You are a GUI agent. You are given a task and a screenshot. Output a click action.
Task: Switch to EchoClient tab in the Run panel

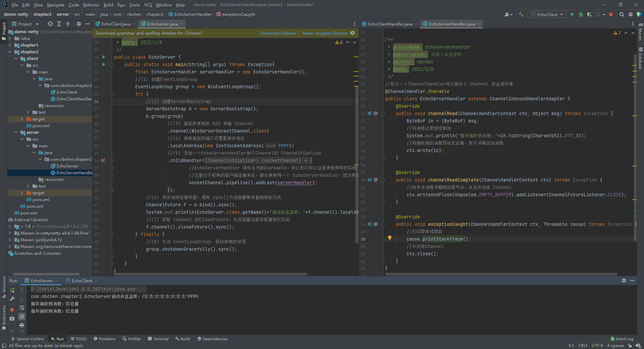82,281
